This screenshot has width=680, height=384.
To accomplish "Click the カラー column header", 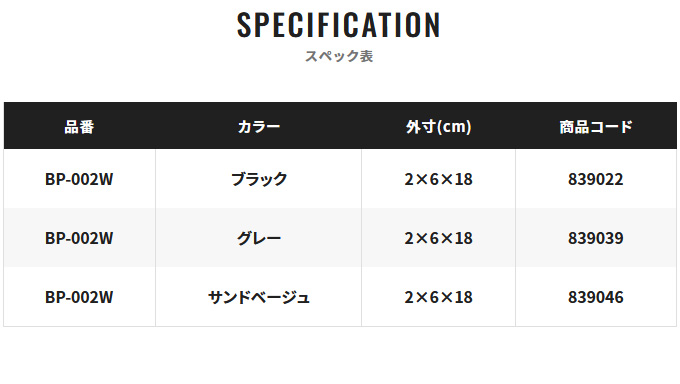I will [259, 127].
